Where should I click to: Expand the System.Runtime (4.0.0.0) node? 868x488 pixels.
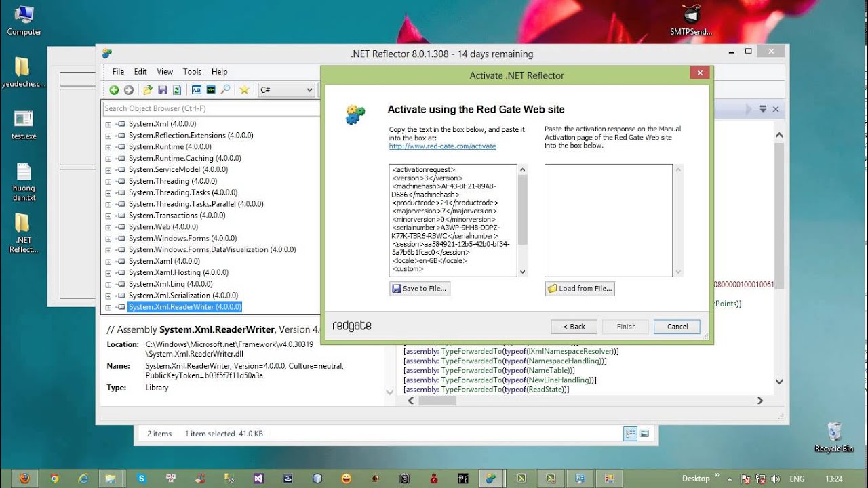pyautogui.click(x=108, y=147)
